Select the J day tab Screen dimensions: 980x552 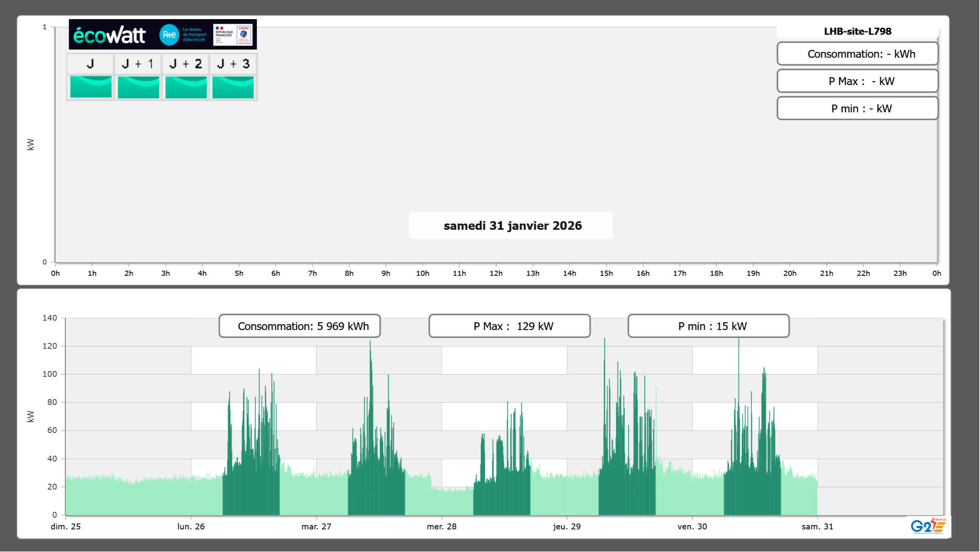tap(90, 64)
